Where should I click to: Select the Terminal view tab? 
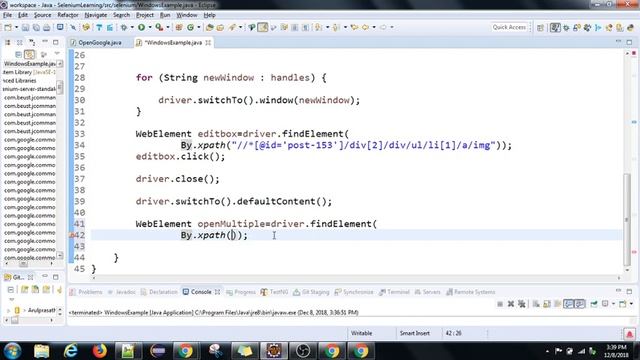click(x=394, y=292)
